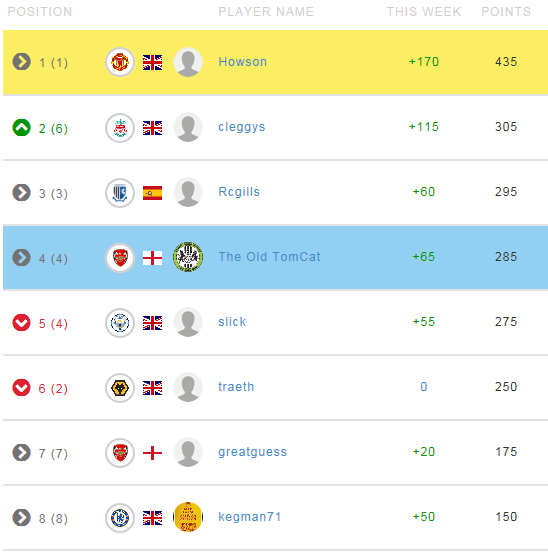Click the Wolves crest beside traeth
The image size is (548, 552).
coord(120,388)
